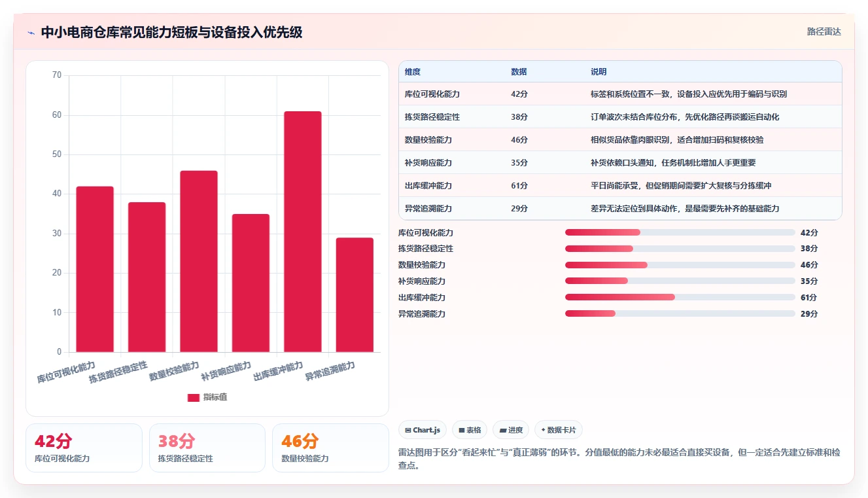Click the x-axis label 出库缓冲能力
868x498 pixels.
279,371
